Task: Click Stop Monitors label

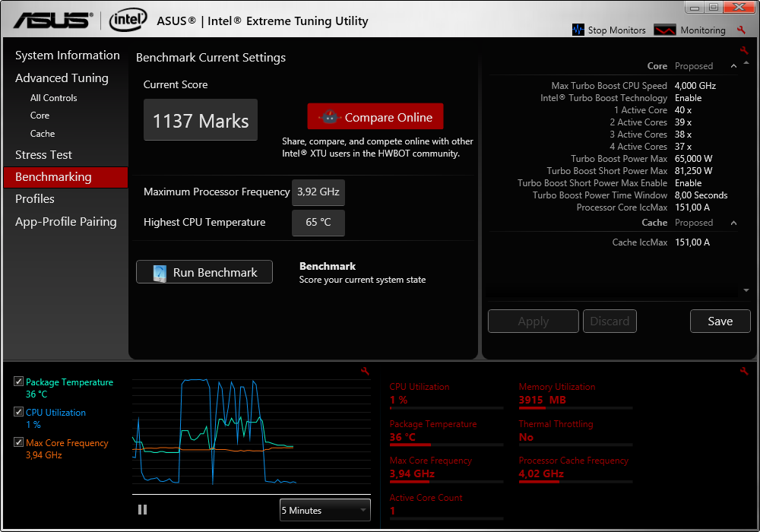Action: 616,30
